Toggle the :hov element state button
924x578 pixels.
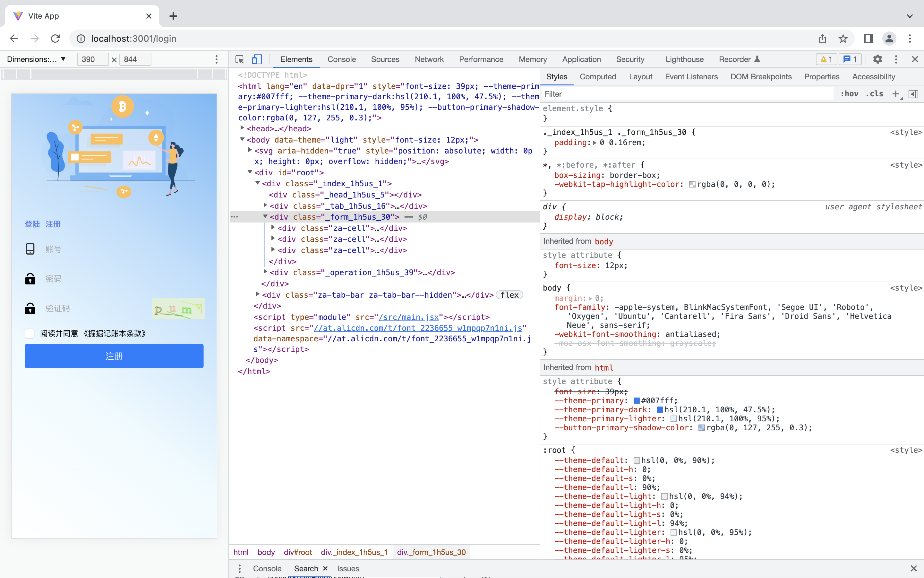(849, 94)
